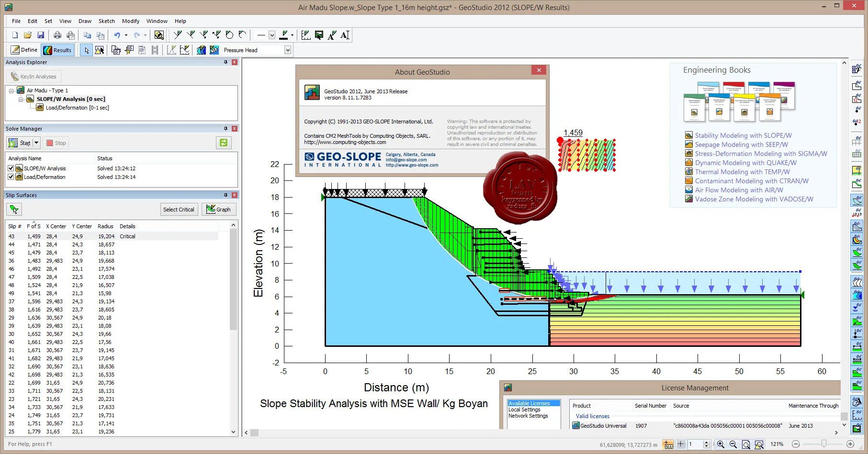Select Local Settings in License Management
This screenshot has height=454, width=868.
[x=524, y=410]
